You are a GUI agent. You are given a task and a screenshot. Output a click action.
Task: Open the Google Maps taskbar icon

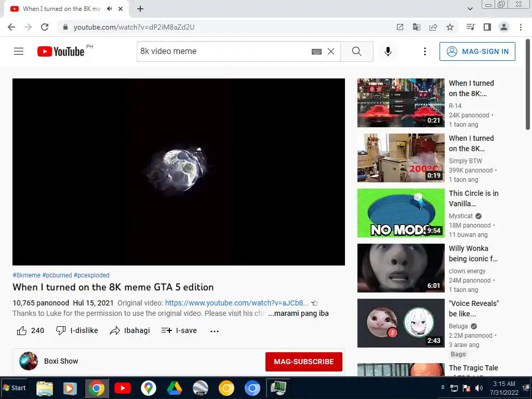pos(148,388)
